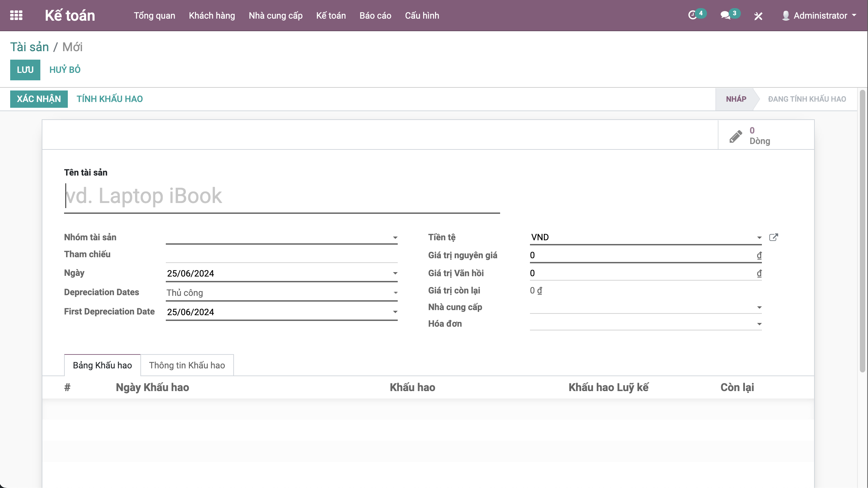This screenshot has height=488, width=868.
Task: Click the Tài sản breadcrumb link
Action: 29,47
